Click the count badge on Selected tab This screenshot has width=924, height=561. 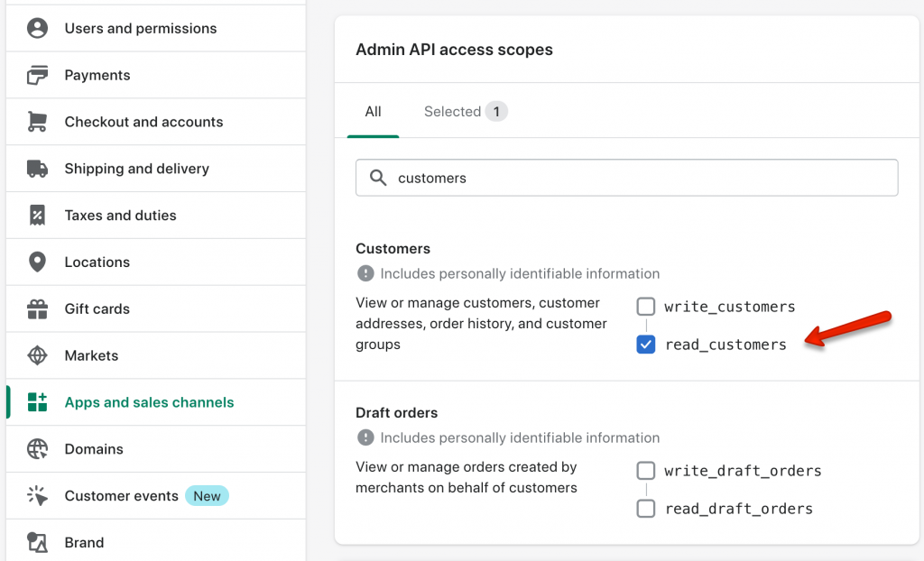496,111
